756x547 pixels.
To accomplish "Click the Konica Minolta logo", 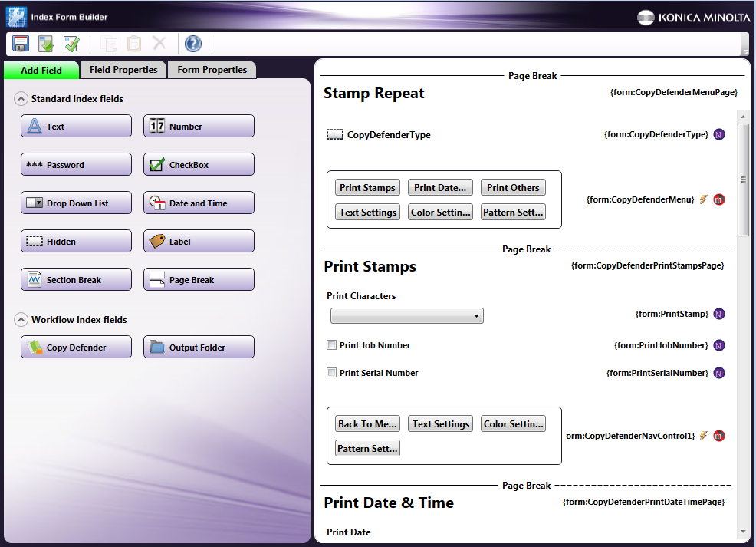I will pos(693,18).
